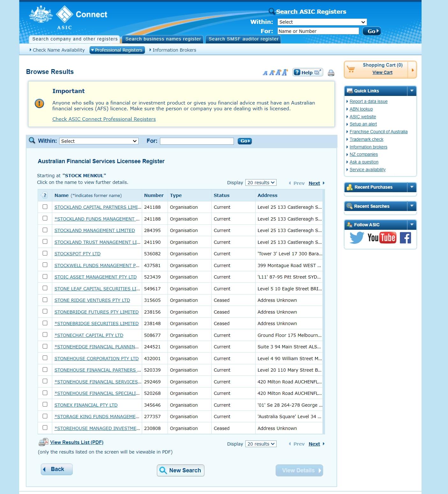Tick checkbox for STONE RIDGE VENTURES
The height and width of the screenshot is (494, 448).
(45, 300)
